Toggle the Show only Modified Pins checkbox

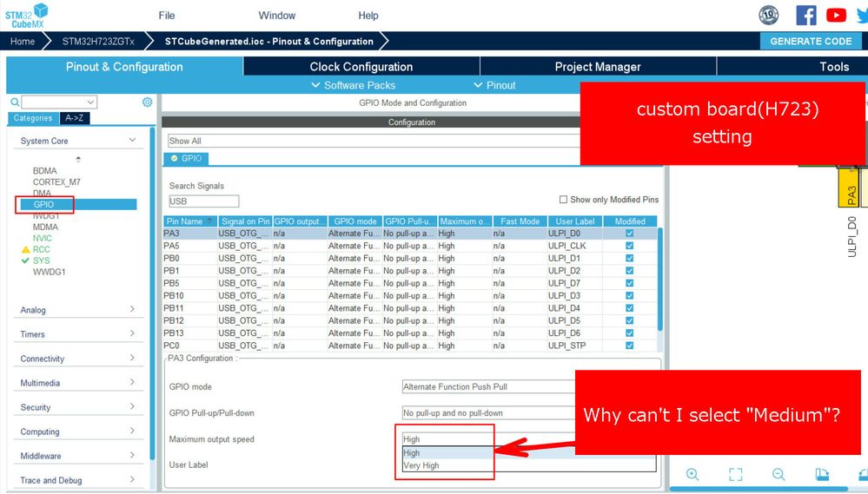point(563,199)
